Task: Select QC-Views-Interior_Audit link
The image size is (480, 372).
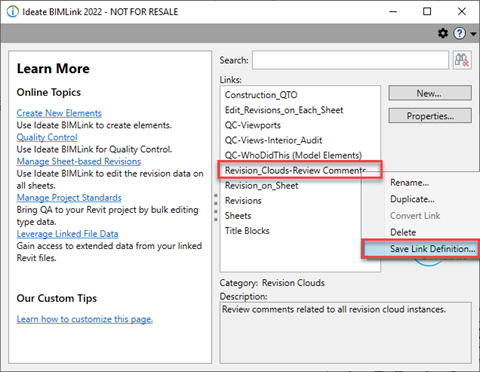Action: (x=273, y=140)
